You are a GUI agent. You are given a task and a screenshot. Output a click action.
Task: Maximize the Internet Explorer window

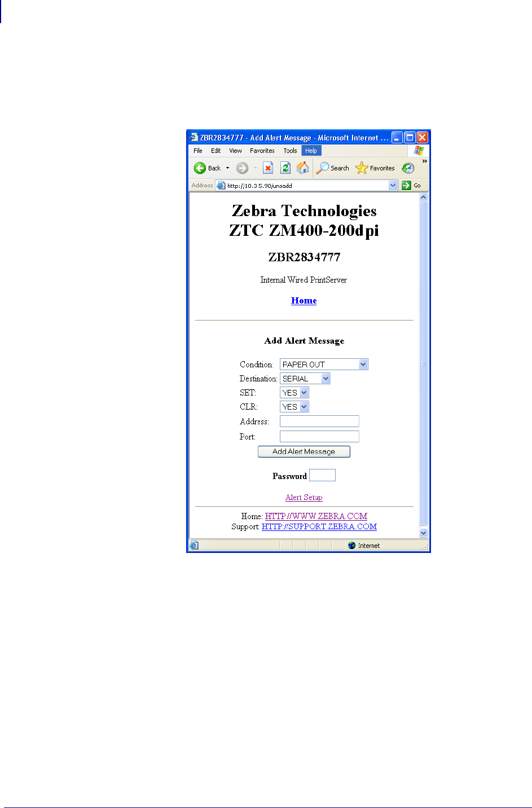pyautogui.click(x=410, y=137)
